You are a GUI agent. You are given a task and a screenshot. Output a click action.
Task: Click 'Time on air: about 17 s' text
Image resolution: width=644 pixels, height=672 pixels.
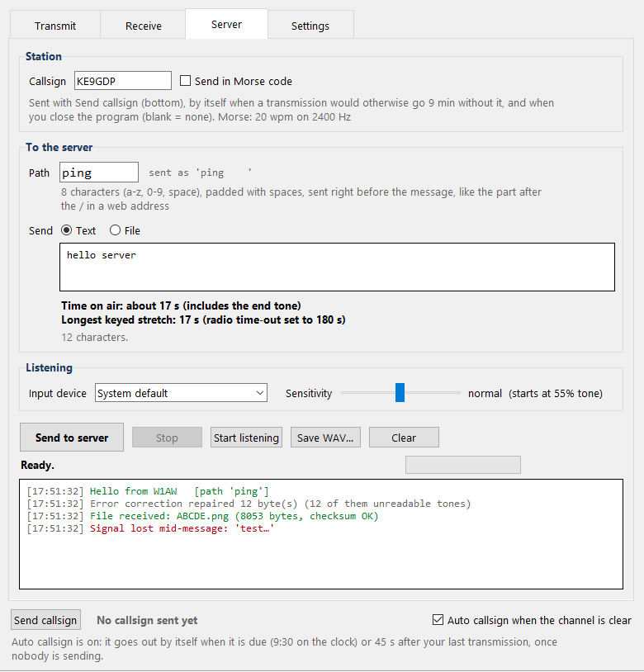181,305
